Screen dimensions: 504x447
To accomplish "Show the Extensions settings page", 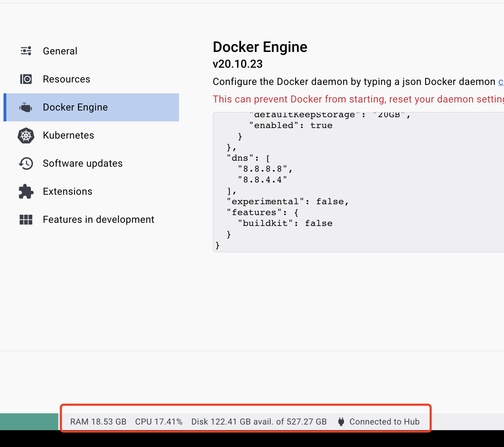I will (91, 192).
